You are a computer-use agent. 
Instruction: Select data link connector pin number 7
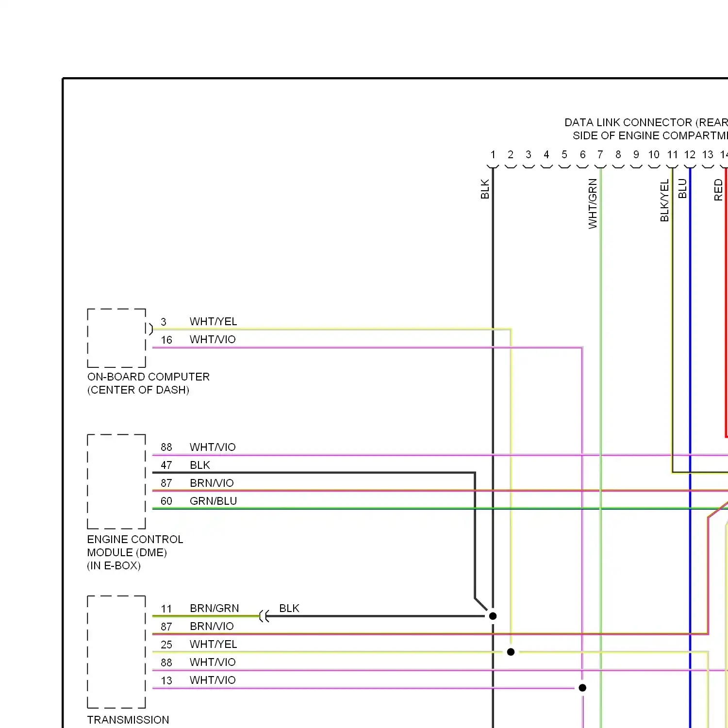click(x=600, y=155)
